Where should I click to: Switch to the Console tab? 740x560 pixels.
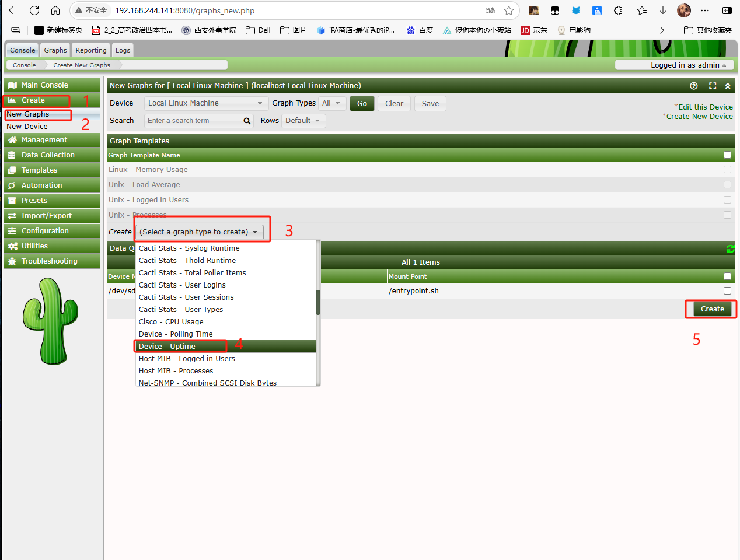click(22, 50)
